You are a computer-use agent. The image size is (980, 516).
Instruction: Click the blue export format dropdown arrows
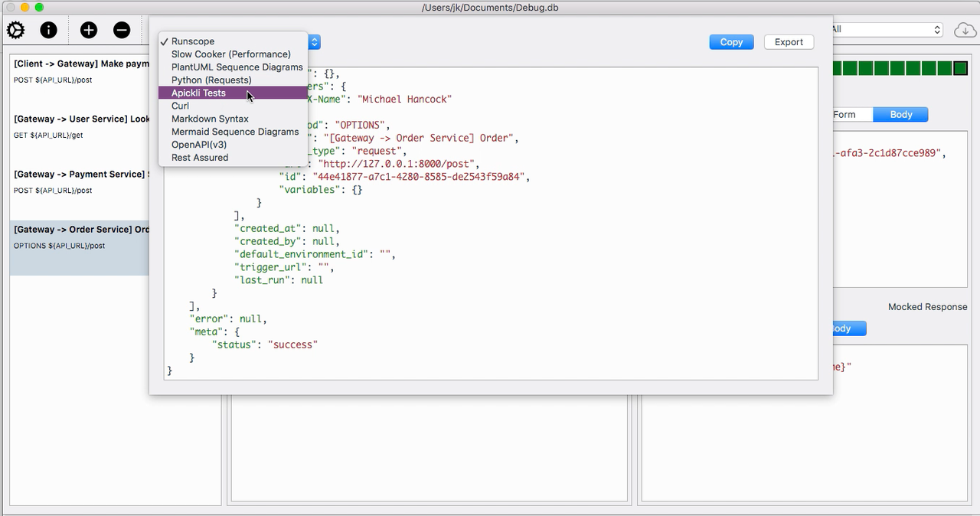[x=315, y=42]
